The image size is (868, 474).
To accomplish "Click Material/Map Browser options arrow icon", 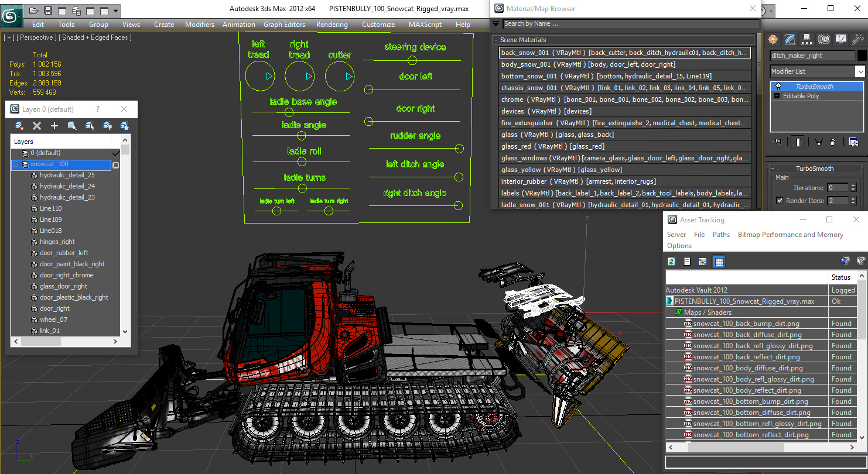I will [496, 24].
